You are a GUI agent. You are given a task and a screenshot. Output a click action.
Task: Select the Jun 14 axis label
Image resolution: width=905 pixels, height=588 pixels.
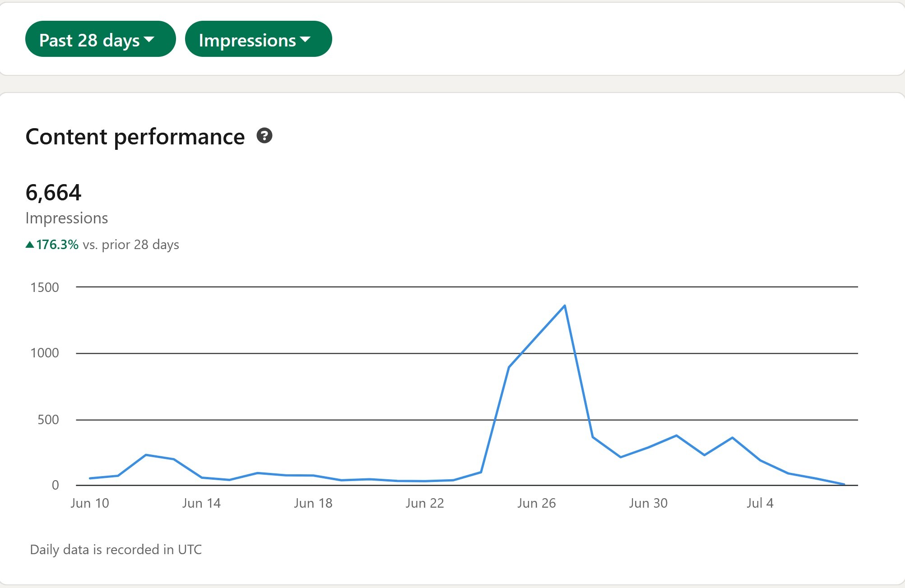[201, 503]
